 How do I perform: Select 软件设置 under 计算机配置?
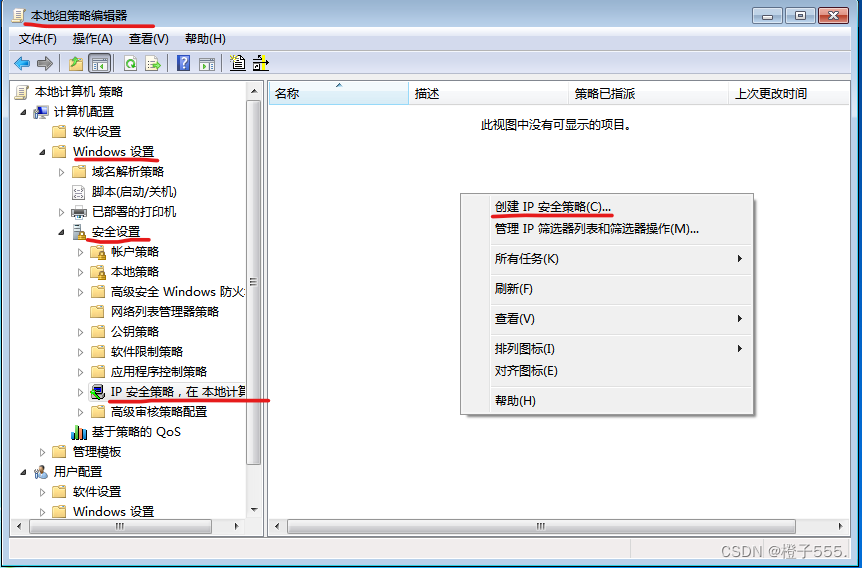point(97,132)
